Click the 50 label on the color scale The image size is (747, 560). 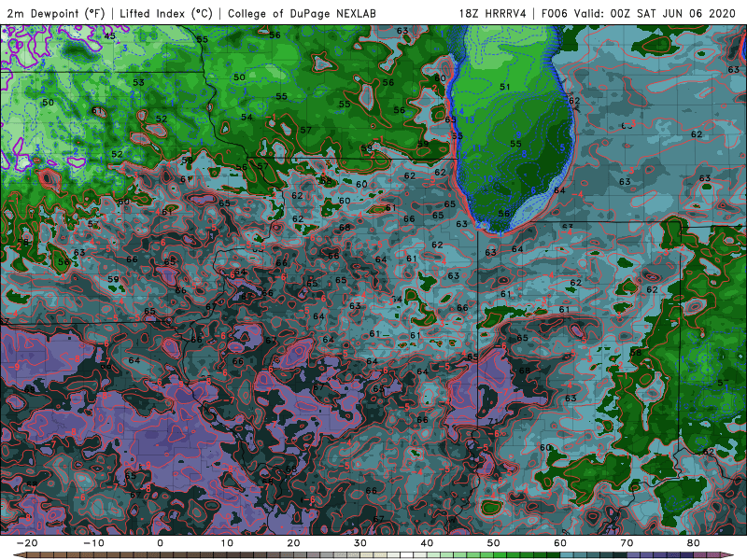(494, 543)
